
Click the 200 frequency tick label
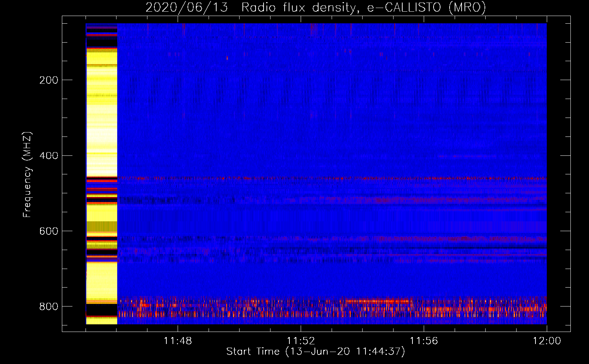tap(49, 80)
